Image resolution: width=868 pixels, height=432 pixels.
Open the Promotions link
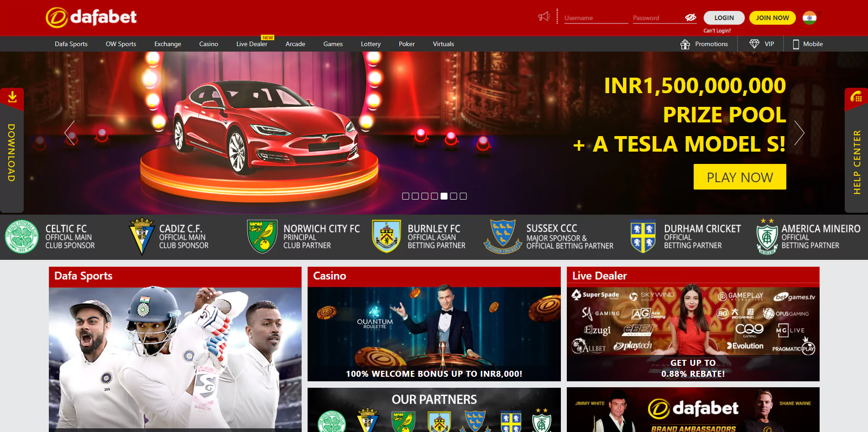coord(711,44)
